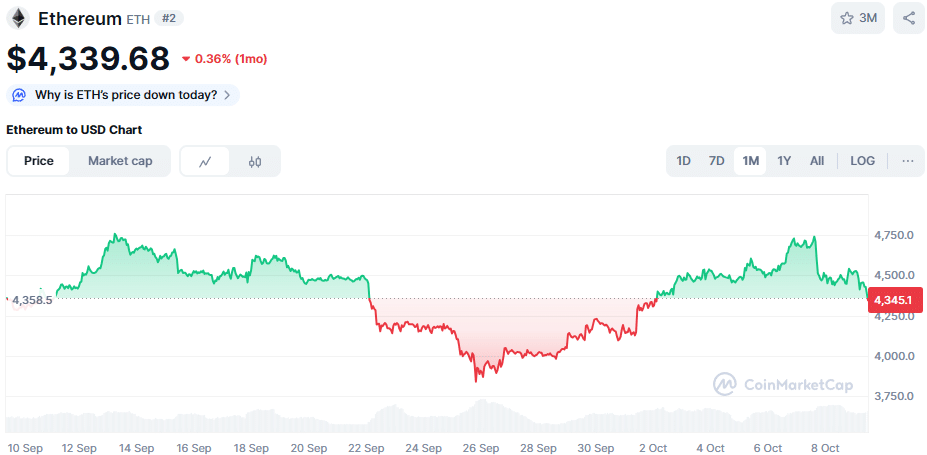Switch to candlestick chart icon
The height and width of the screenshot is (455, 927).
(x=255, y=161)
